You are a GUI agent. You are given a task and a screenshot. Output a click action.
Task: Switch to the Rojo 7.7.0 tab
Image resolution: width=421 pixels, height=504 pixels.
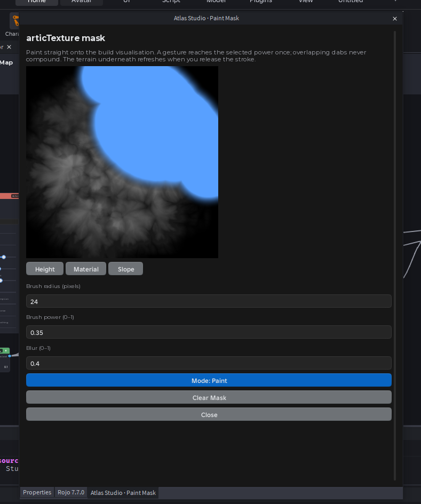71,492
